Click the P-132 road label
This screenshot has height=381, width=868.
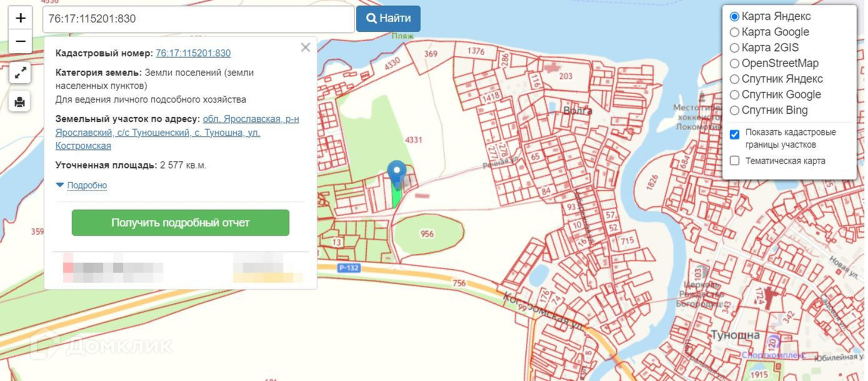point(347,268)
